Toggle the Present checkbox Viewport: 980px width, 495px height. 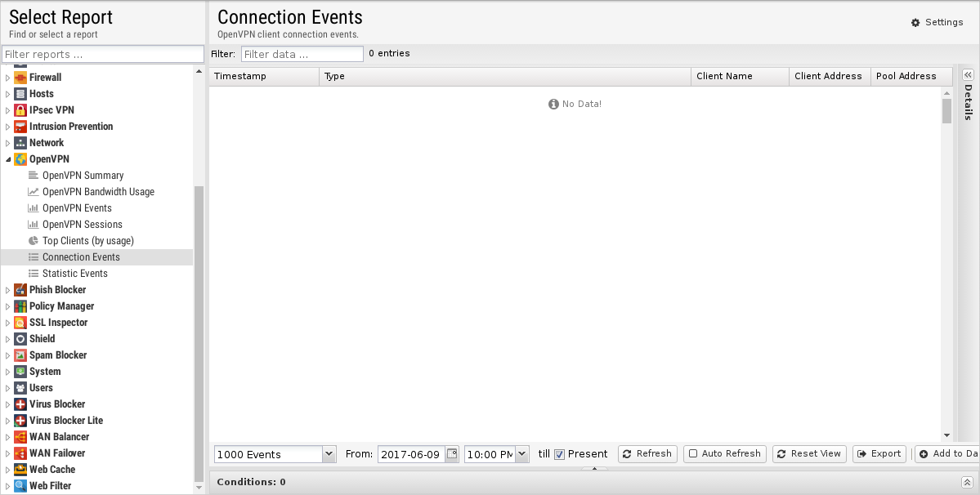click(559, 454)
